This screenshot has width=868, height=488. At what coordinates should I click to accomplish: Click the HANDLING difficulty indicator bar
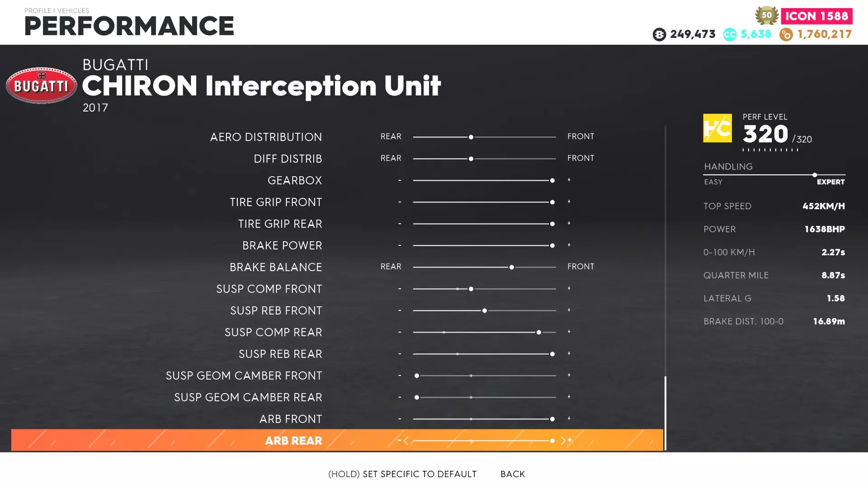click(x=774, y=175)
